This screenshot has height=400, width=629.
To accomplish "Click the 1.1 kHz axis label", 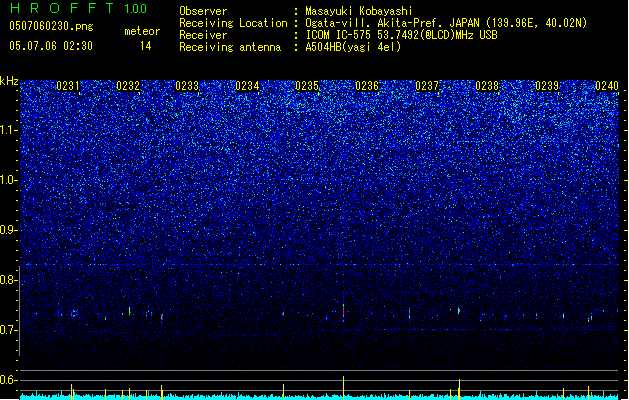I will pos(9,130).
